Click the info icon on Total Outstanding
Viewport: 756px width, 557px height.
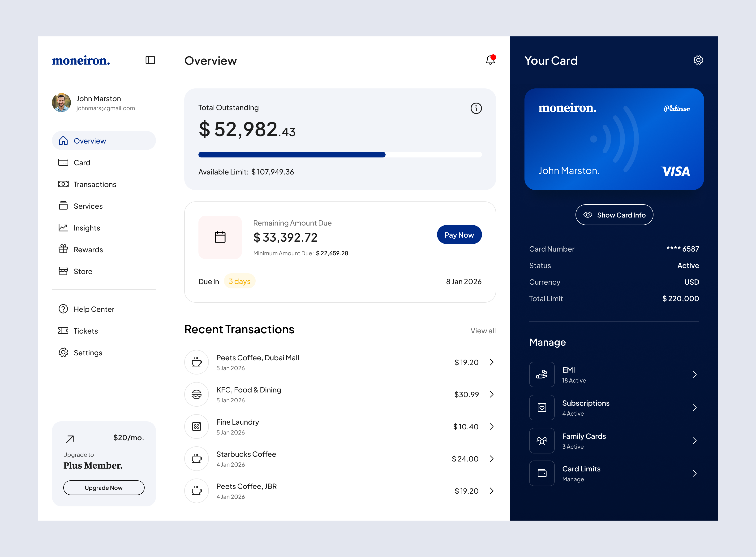[476, 108]
